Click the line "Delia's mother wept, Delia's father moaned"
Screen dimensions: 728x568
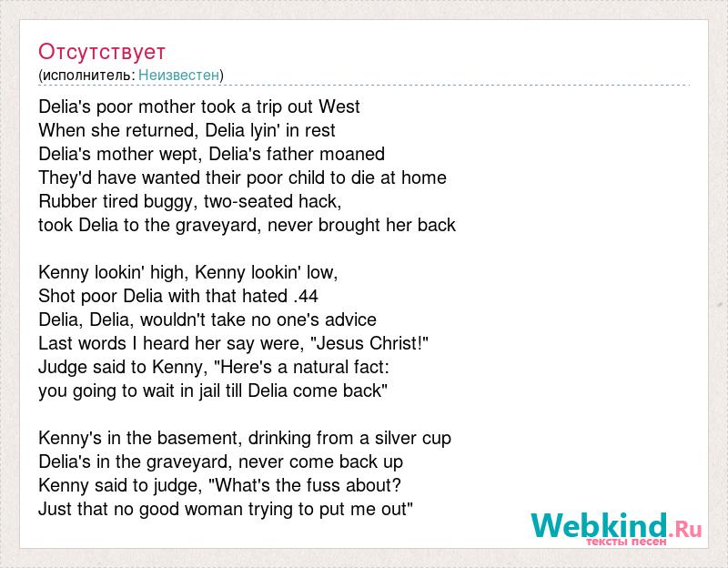[212, 154]
